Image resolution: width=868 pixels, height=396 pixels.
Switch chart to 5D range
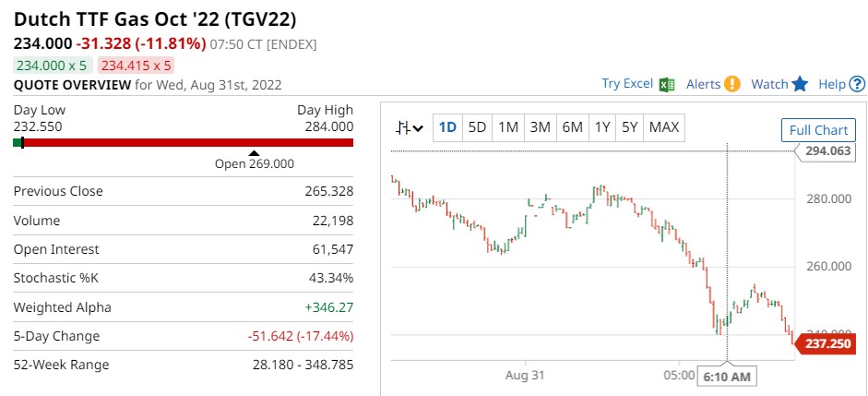(477, 127)
